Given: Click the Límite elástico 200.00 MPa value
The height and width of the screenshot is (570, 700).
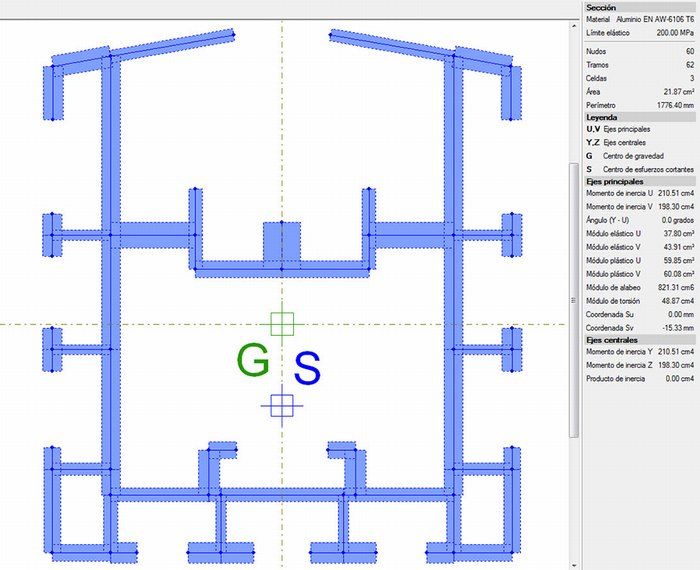Looking at the screenshot, I should click(676, 33).
